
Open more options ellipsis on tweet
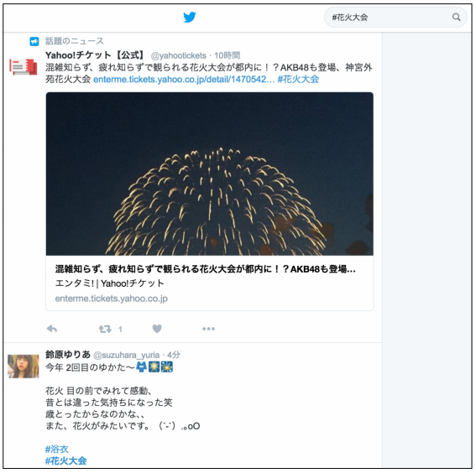click(208, 329)
